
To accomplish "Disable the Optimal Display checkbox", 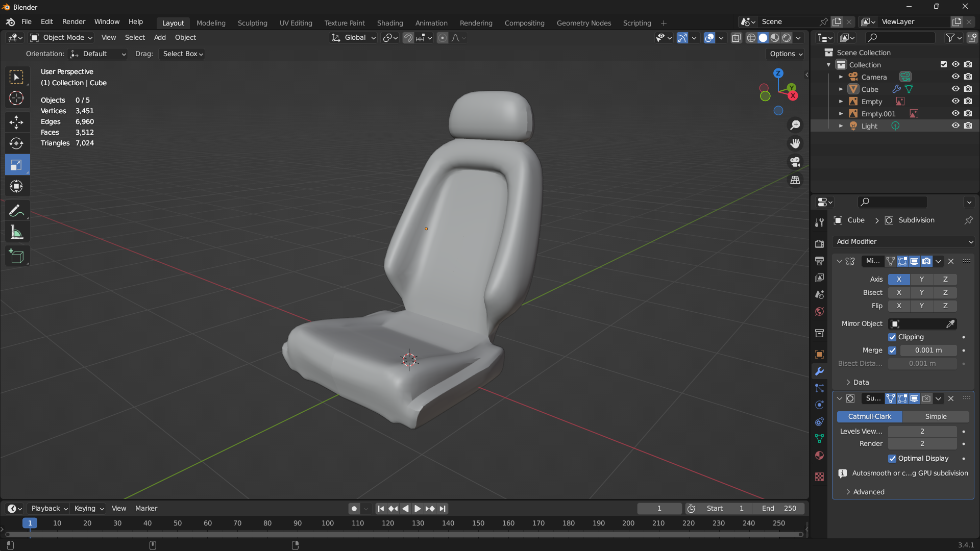I will coord(892,459).
